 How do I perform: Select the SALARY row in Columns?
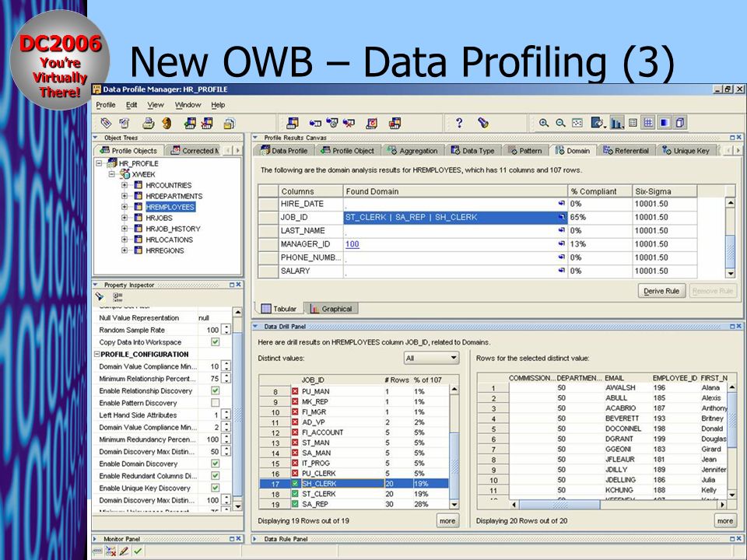pos(478,271)
